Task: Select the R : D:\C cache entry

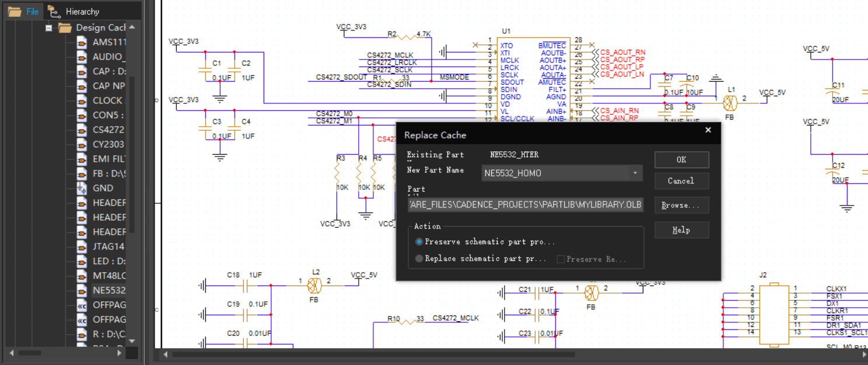Action: coord(109,334)
